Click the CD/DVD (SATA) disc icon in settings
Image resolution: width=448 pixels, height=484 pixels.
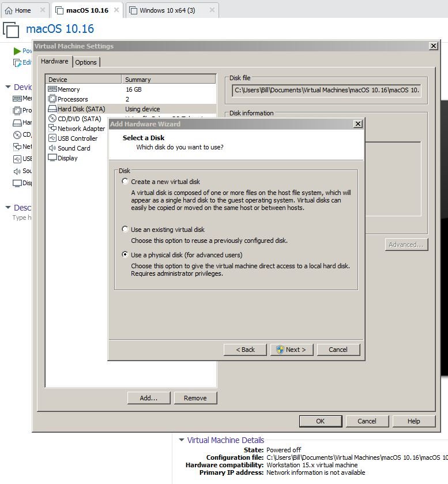pyautogui.click(x=52, y=118)
